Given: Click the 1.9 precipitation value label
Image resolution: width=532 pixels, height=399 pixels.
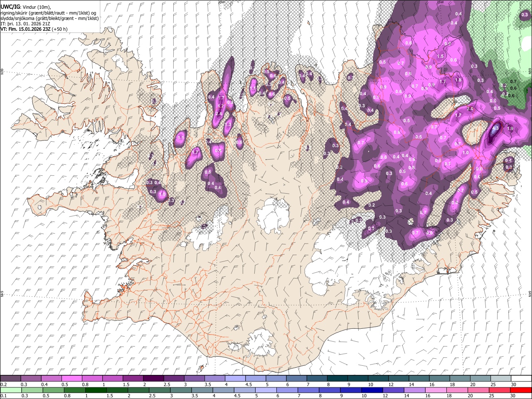Looking at the screenshot, I should point(510,129).
